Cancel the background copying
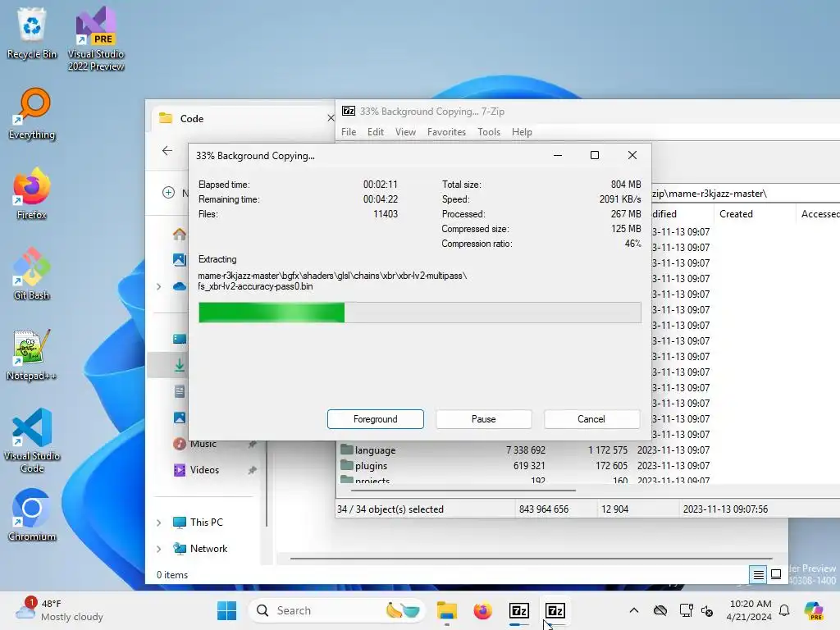 click(x=591, y=419)
